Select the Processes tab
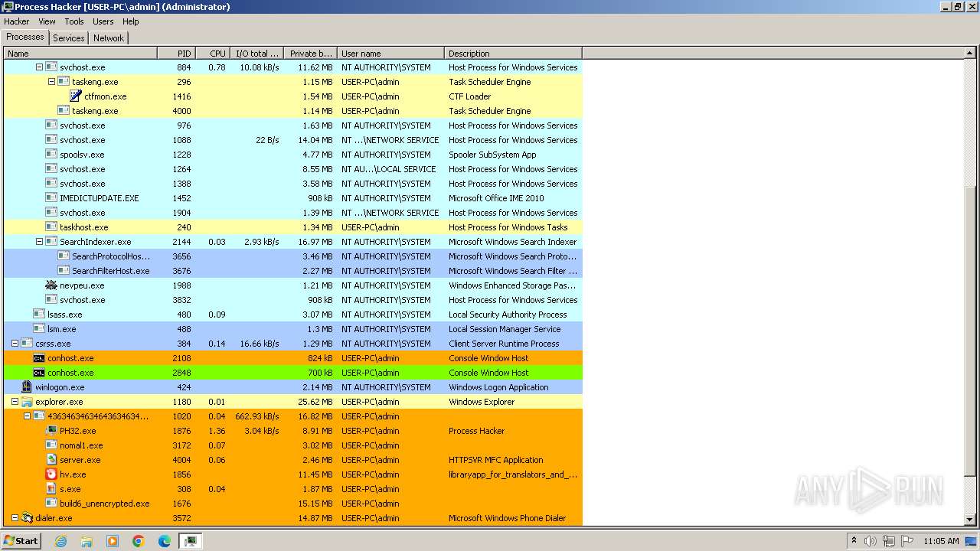The width and height of the screenshot is (980, 551). pyautogui.click(x=25, y=37)
